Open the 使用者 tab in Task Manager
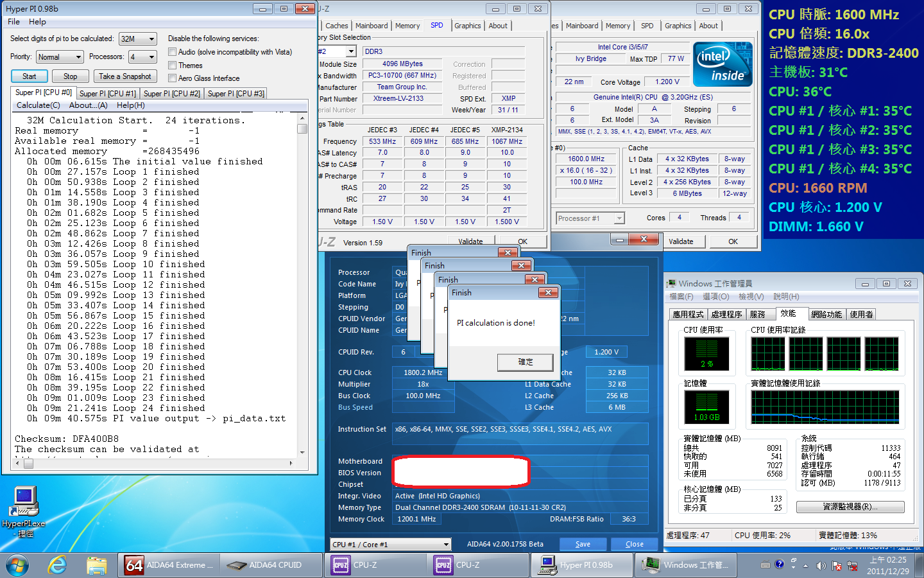The height and width of the screenshot is (578, 924). (861, 315)
